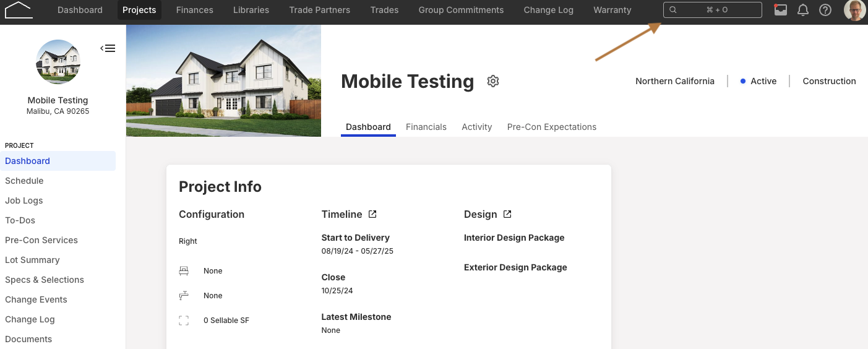Click the faucet bathroom icon
This screenshot has height=349, width=868.
click(x=184, y=296)
